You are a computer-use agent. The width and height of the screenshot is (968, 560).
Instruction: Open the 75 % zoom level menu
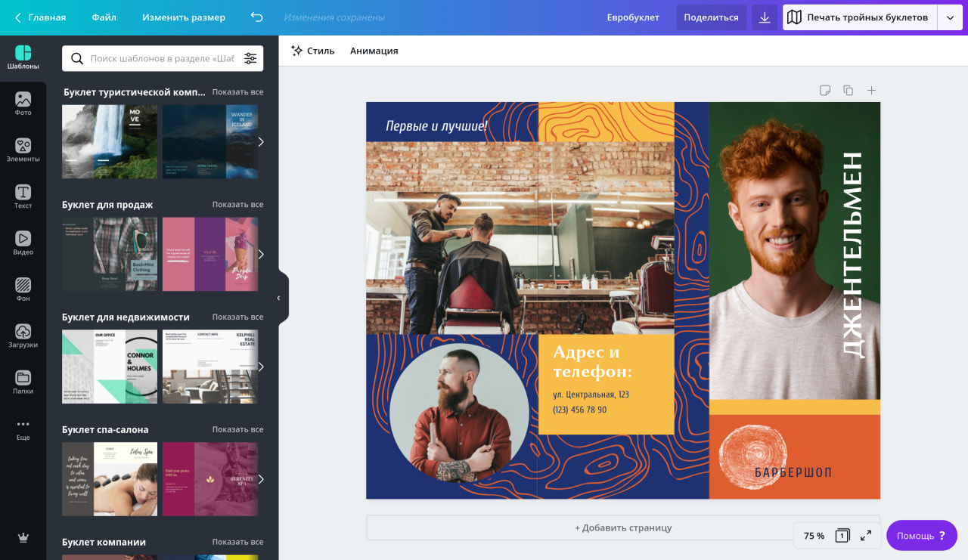(814, 536)
